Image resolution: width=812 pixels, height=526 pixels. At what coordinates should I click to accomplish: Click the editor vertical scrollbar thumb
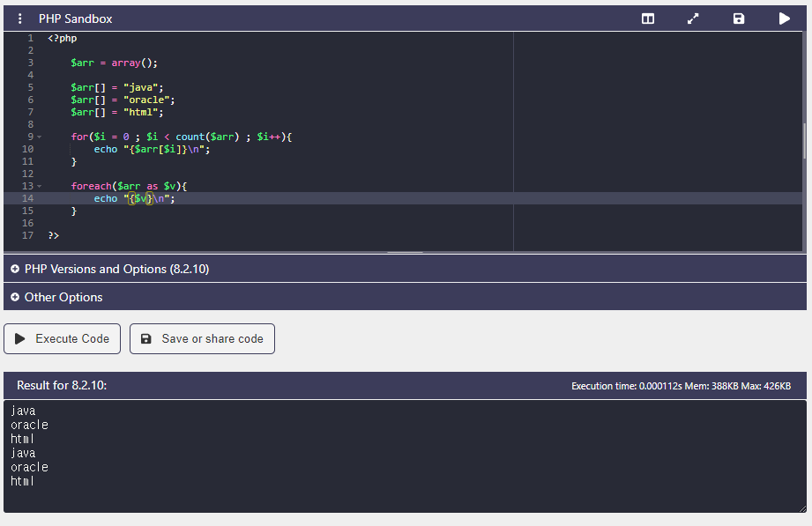[804, 141]
